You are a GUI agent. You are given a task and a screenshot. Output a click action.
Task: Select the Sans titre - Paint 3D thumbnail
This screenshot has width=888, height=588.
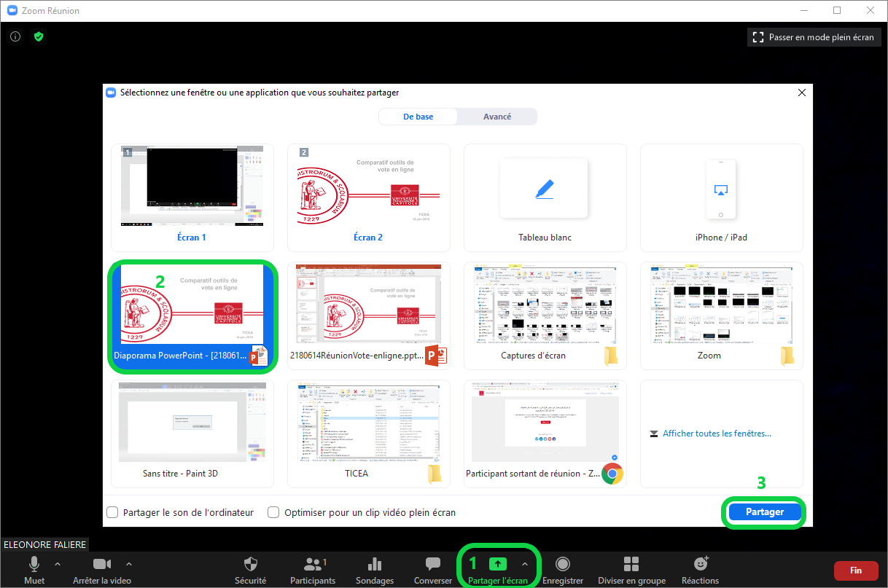pos(192,434)
